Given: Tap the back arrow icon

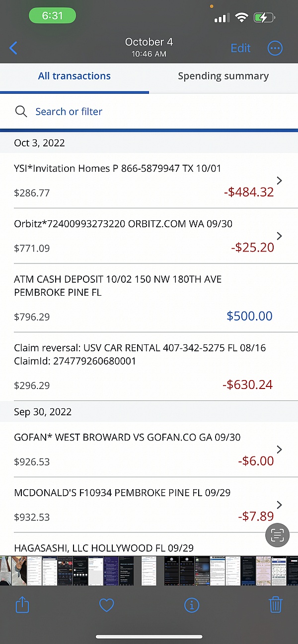Looking at the screenshot, I should pos(13,48).
